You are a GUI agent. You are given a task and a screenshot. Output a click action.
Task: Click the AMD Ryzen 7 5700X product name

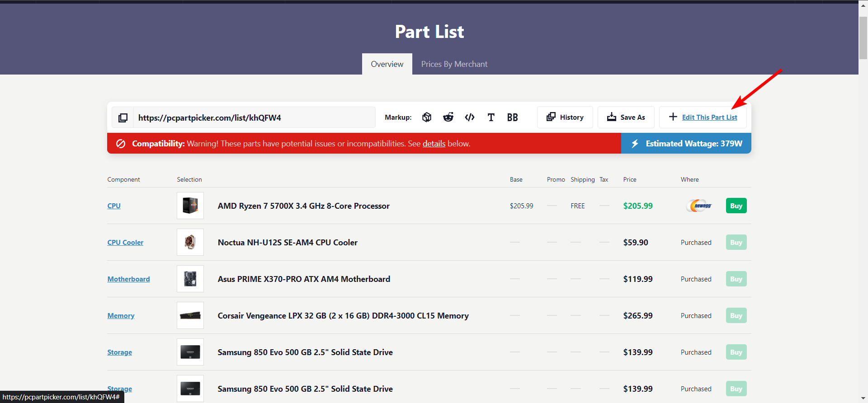click(303, 206)
